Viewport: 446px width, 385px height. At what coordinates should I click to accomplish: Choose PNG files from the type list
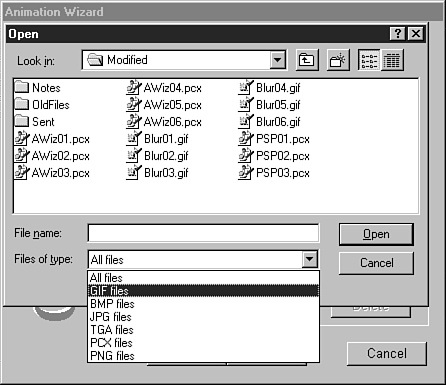point(203,356)
